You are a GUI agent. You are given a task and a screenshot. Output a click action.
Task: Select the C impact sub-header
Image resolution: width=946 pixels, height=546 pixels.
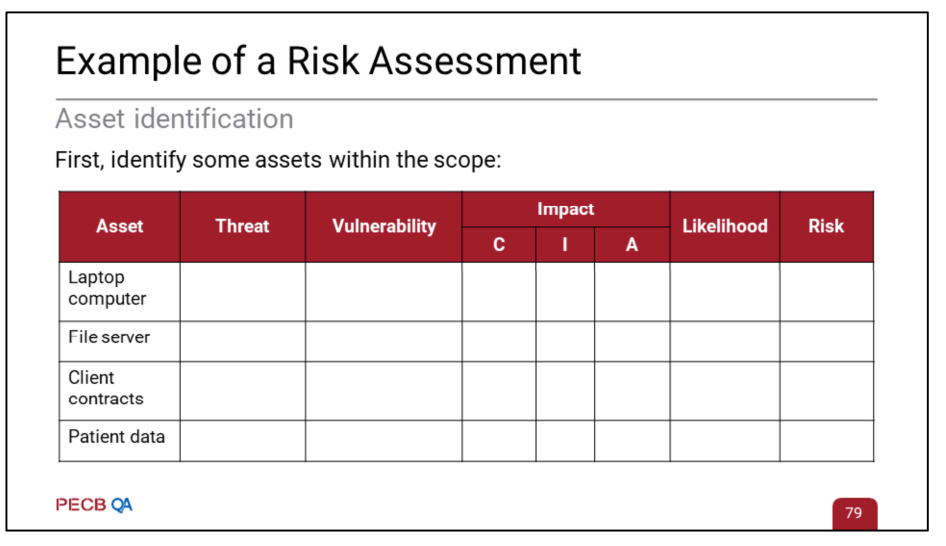tap(499, 245)
